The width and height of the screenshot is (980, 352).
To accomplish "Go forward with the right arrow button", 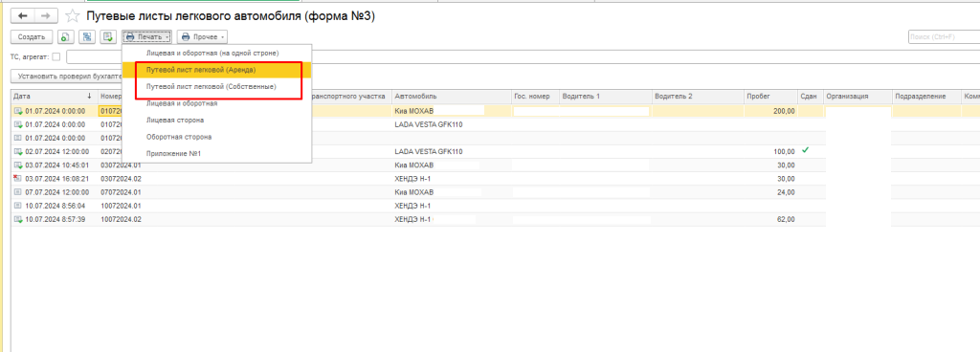I will [x=46, y=16].
